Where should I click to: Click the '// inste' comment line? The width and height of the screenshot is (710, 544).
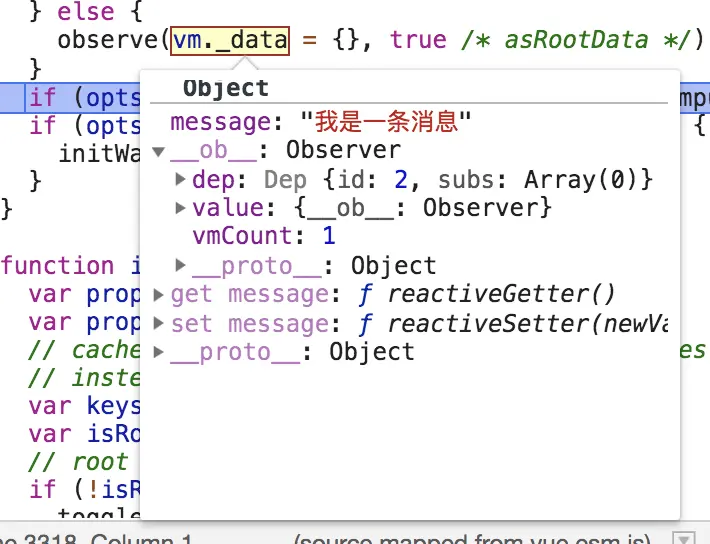click(x=84, y=378)
